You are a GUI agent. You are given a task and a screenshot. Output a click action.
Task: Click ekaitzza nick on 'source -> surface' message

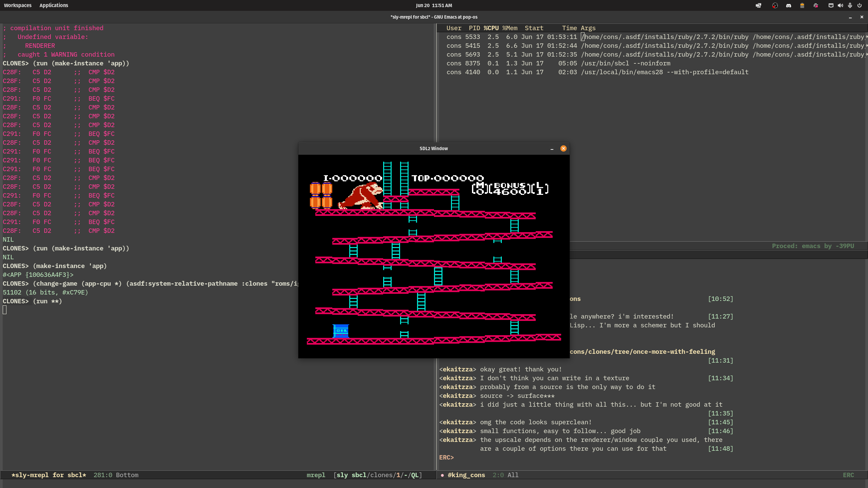(x=458, y=396)
